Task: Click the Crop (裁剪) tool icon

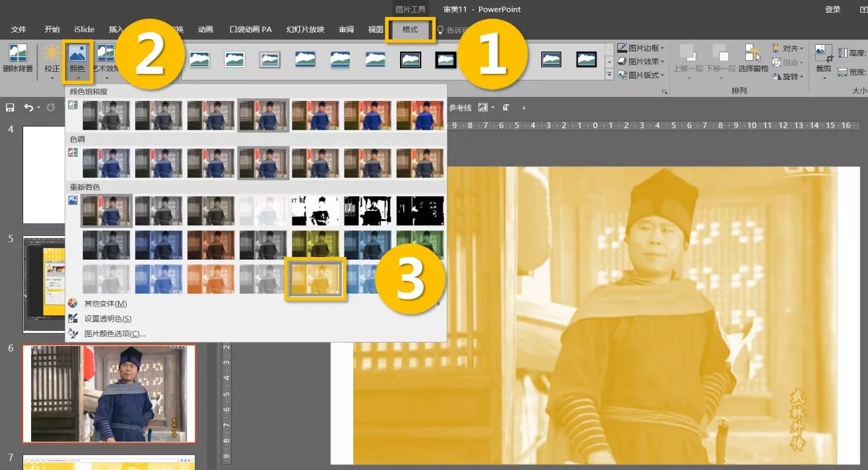Action: 823,53
